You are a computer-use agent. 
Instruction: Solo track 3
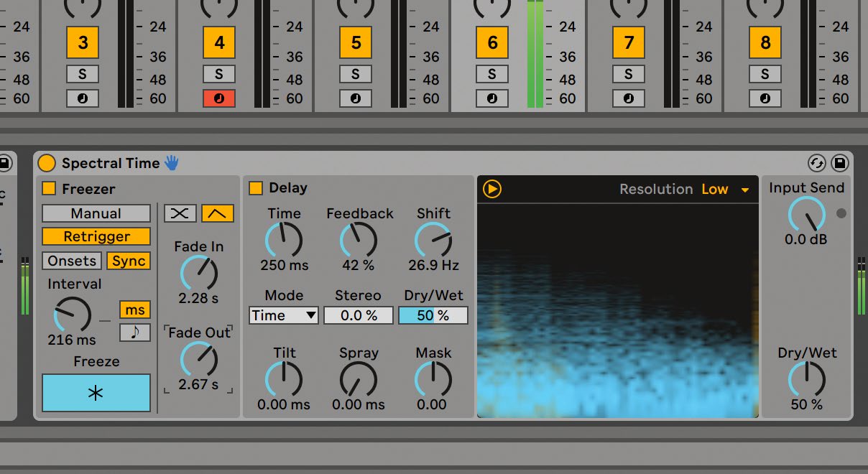[x=83, y=74]
